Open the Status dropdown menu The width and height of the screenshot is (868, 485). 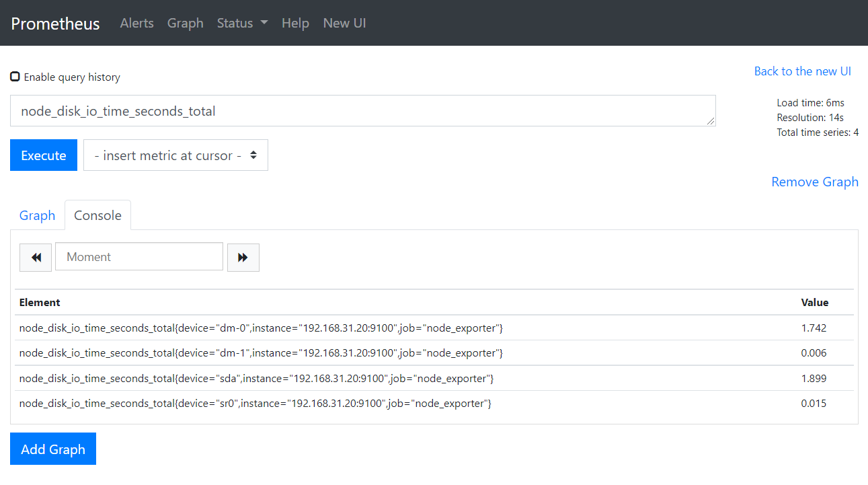[242, 23]
